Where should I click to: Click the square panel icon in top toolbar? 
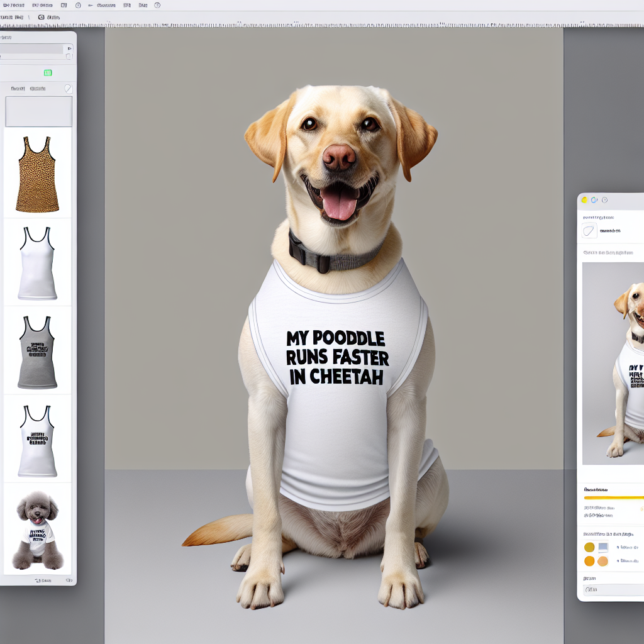[x=64, y=5]
